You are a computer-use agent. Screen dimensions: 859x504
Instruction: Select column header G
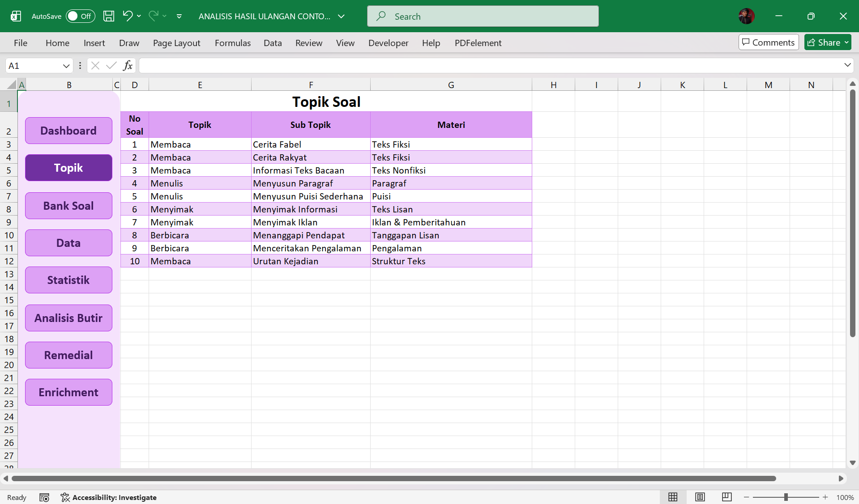(451, 85)
